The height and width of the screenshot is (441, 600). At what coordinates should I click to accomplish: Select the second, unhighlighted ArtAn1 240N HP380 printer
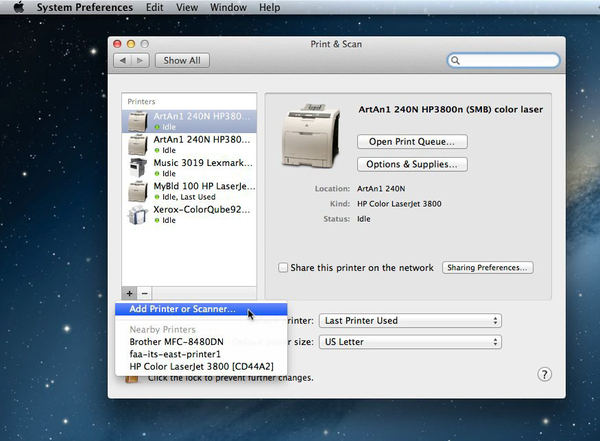pos(189,145)
